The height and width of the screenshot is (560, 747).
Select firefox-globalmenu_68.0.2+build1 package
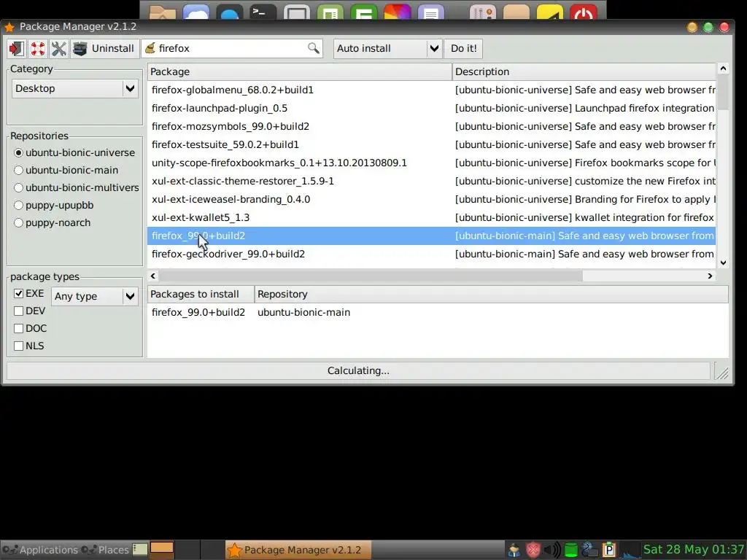click(x=431, y=90)
